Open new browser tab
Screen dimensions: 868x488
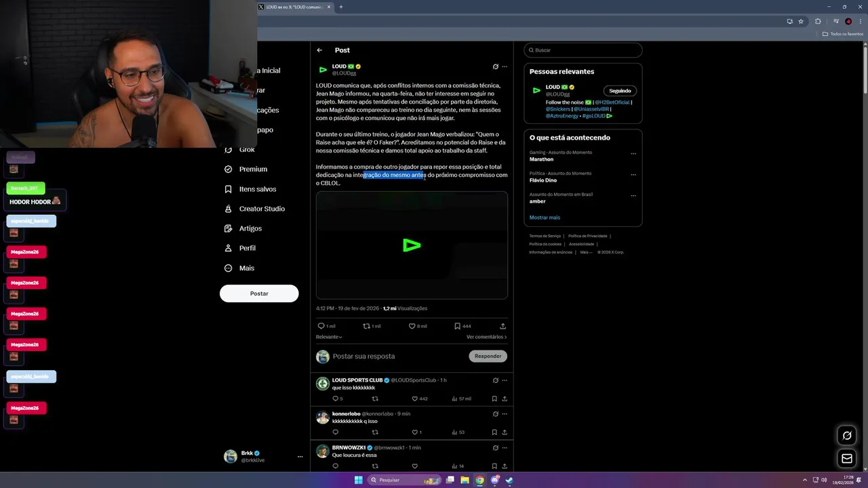tap(341, 7)
